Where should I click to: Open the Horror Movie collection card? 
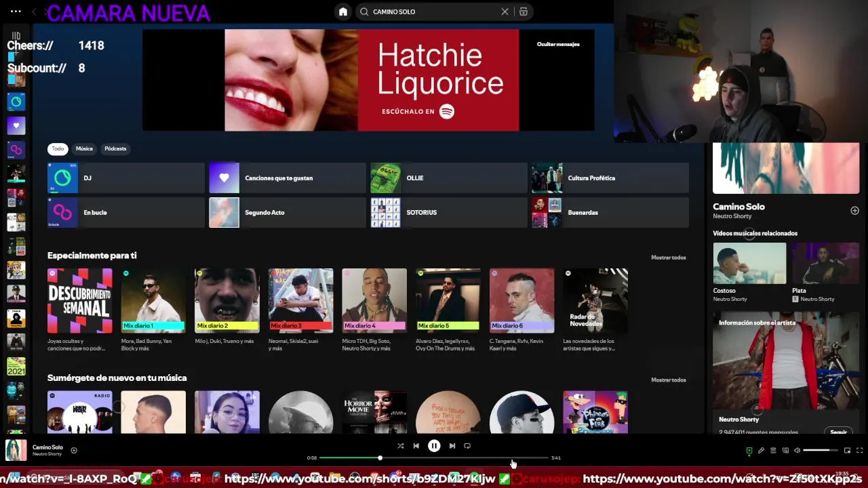click(x=374, y=412)
